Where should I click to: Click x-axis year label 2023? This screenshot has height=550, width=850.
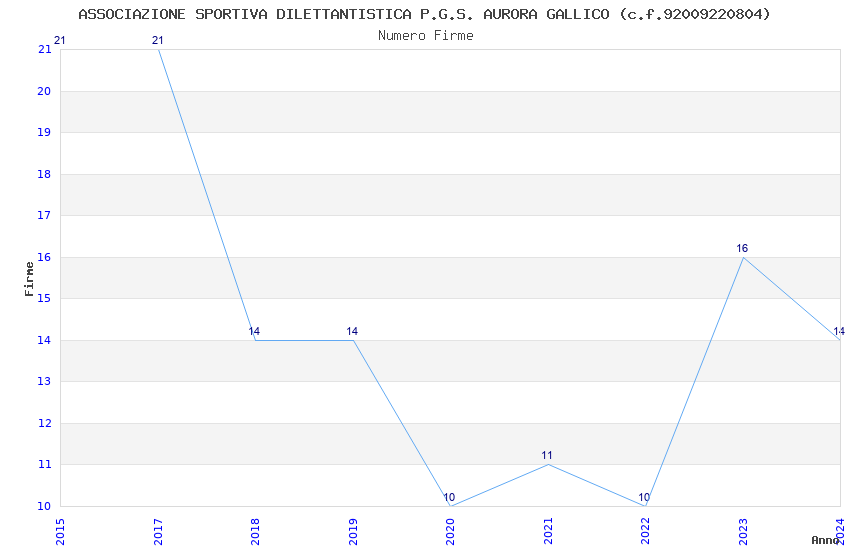(743, 532)
